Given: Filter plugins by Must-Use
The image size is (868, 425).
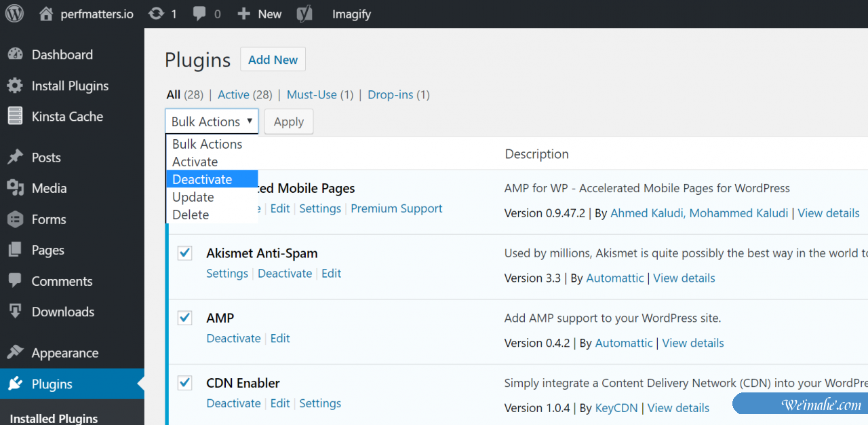Looking at the screenshot, I should [311, 94].
